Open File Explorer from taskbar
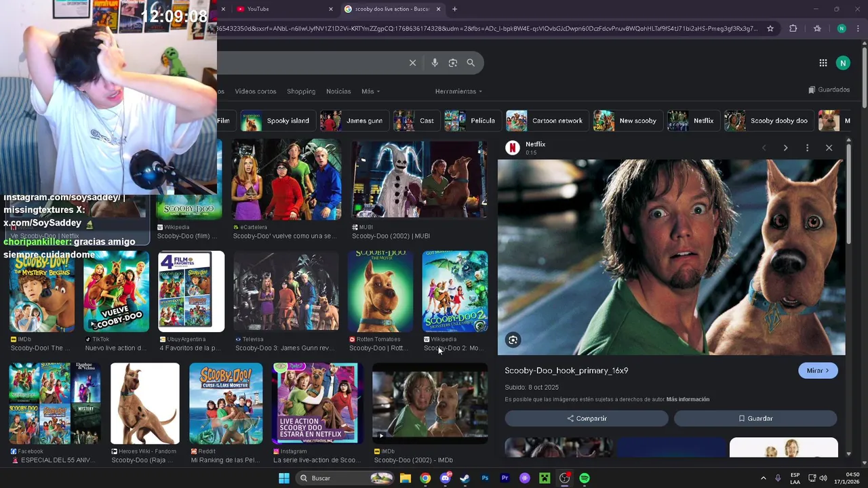Screen dimensions: 868x488 [x=406, y=479]
